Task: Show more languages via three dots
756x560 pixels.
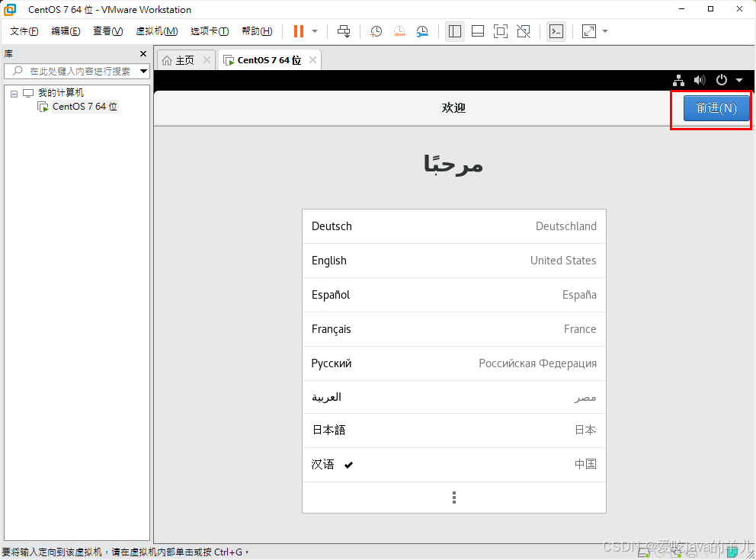Action: (453, 498)
